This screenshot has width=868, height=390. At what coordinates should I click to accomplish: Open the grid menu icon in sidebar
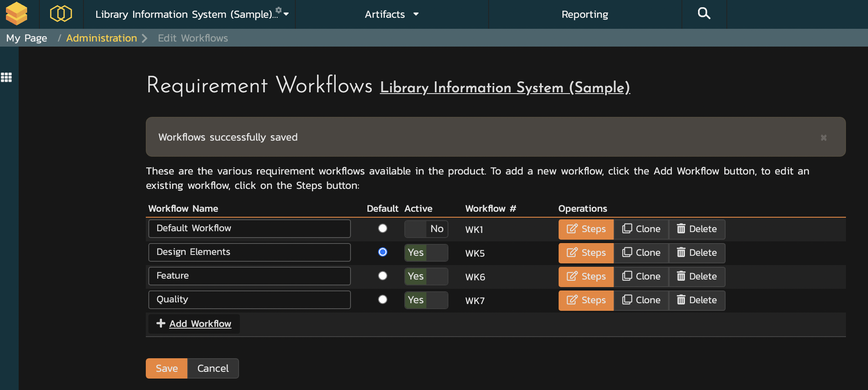coord(6,77)
